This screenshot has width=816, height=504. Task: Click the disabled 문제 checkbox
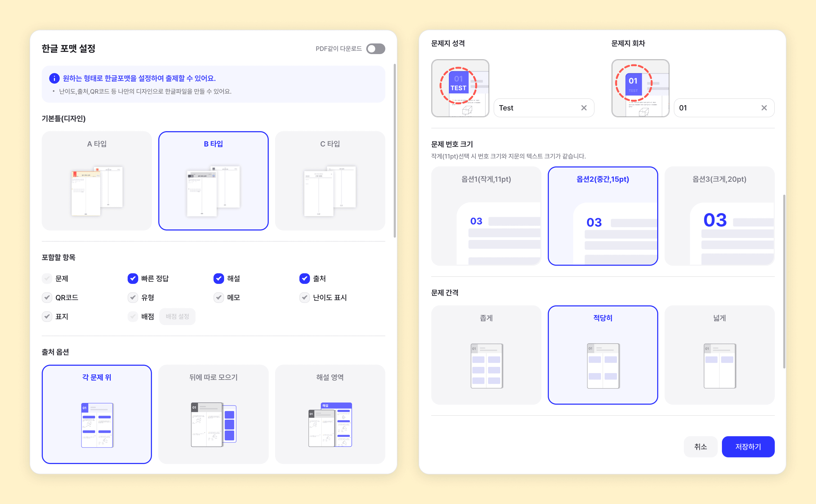pyautogui.click(x=47, y=278)
